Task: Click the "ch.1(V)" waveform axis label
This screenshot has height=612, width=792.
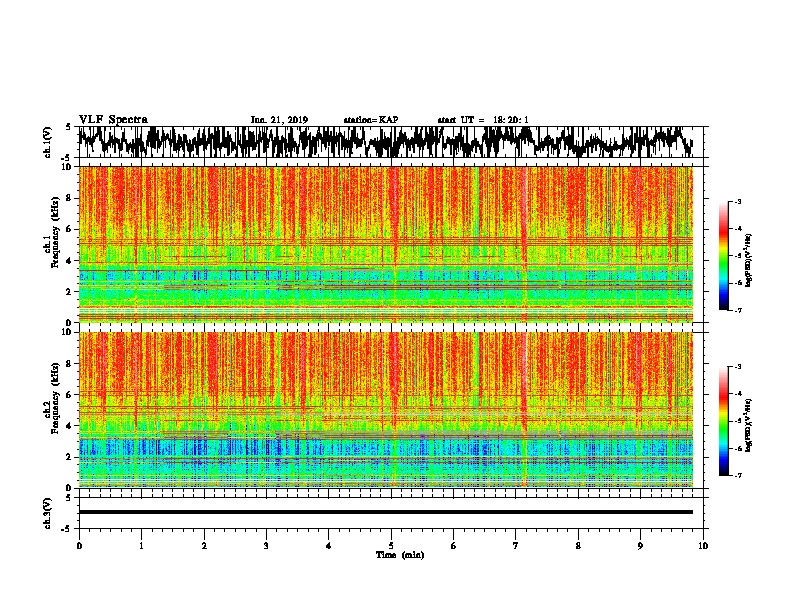Action: tap(48, 142)
